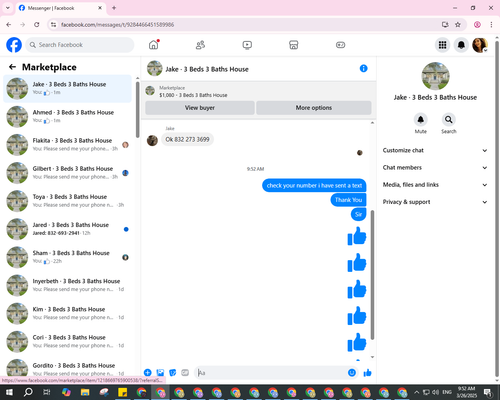This screenshot has width=500, height=400.
Task: Click the conversation list scrollbar
Action: tap(137, 109)
